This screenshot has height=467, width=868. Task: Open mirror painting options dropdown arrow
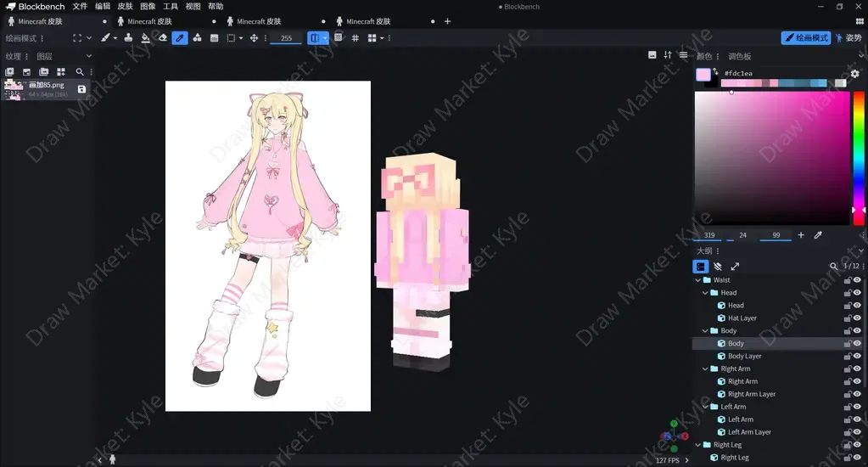pyautogui.click(x=325, y=37)
